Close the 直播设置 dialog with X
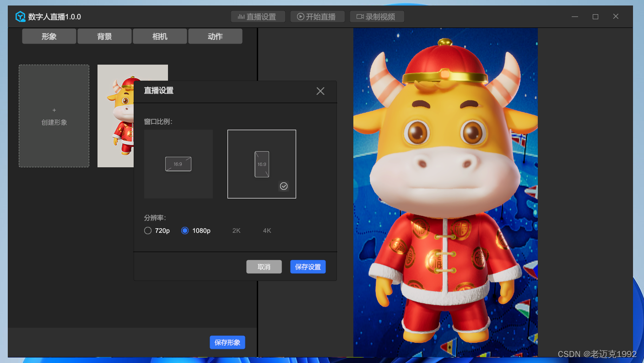 tap(320, 91)
